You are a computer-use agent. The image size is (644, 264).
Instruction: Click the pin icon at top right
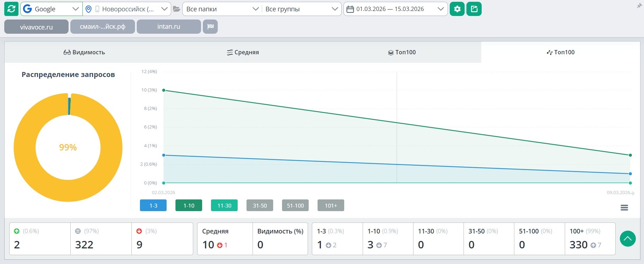639,6
